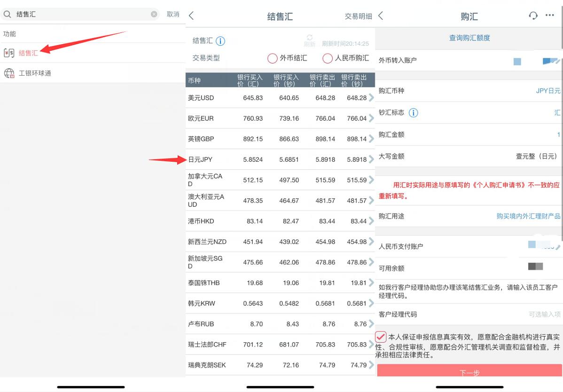Click the 工银环球通 globe icon
Image resolution: width=563 pixels, height=392 pixels.
(9, 73)
